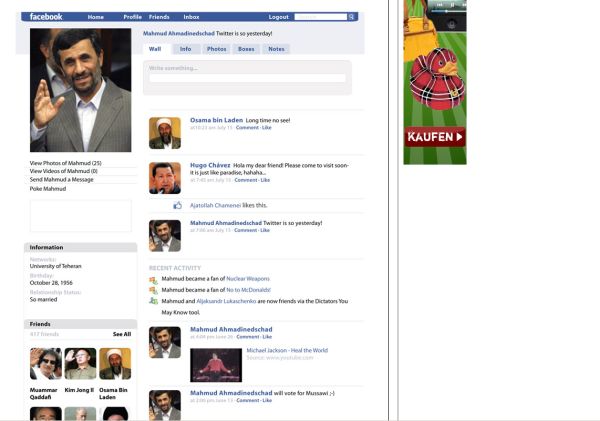Click the thumbs-up like icon

(178, 205)
